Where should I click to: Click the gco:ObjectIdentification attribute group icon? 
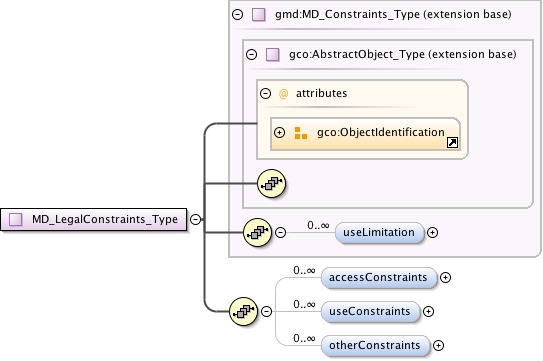tap(301, 133)
